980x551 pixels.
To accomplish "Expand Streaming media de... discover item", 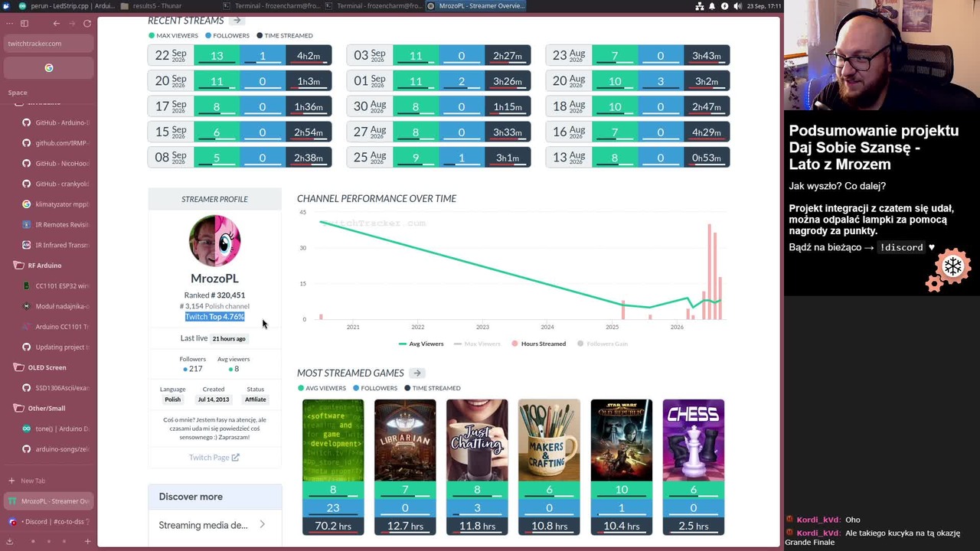I will [214, 525].
